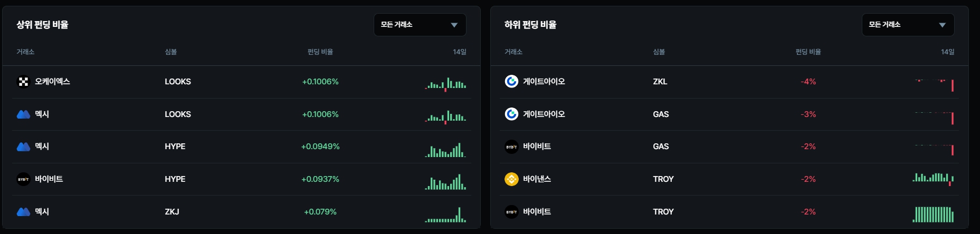Screen dimensions: 980x234
Task: Click Gate.io logo in the ZKL row
Action: [x=511, y=82]
